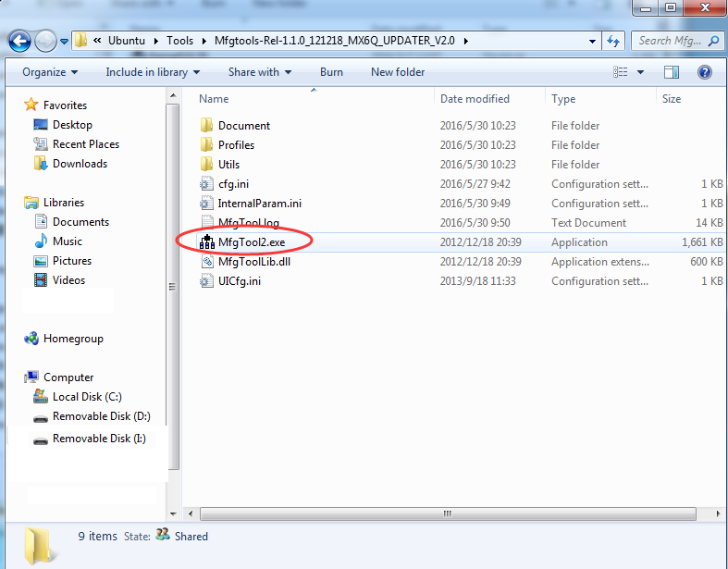Open the Pictures library icon
Screen dimensions: 728x569
41,261
